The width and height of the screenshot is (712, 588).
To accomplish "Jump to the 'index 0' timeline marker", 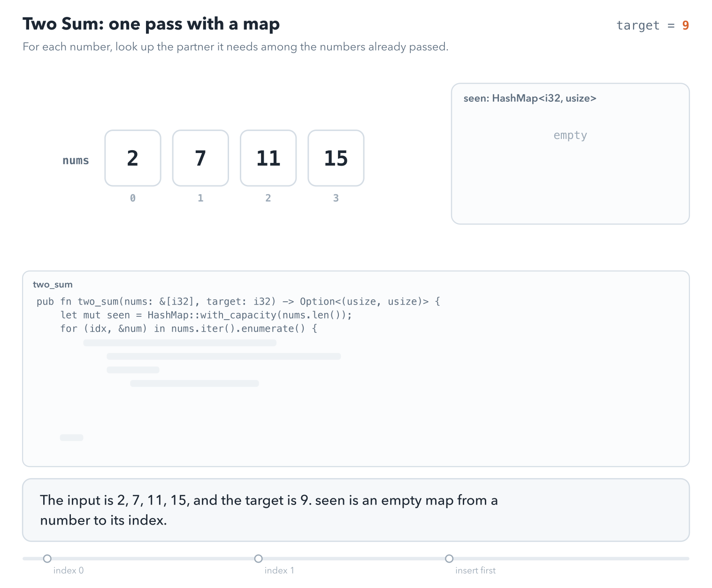I will pos(47,558).
